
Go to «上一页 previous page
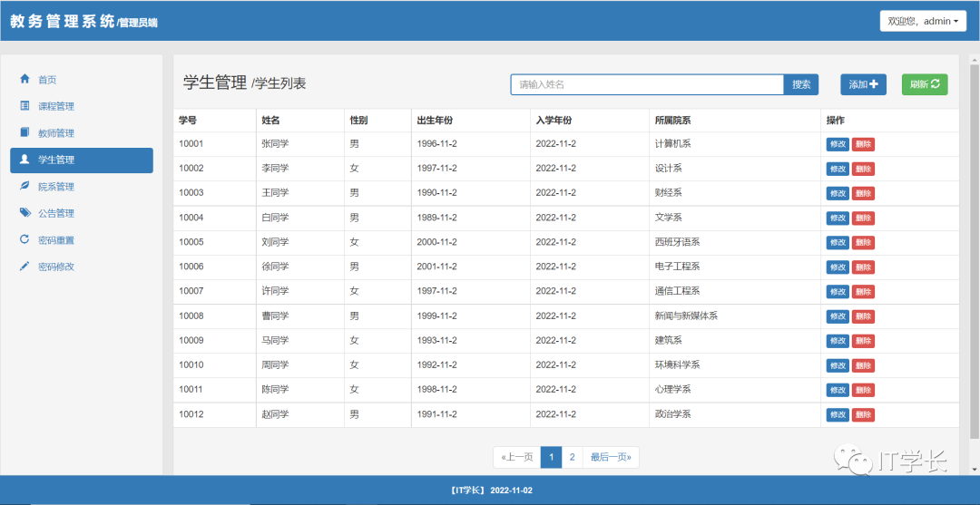(517, 458)
